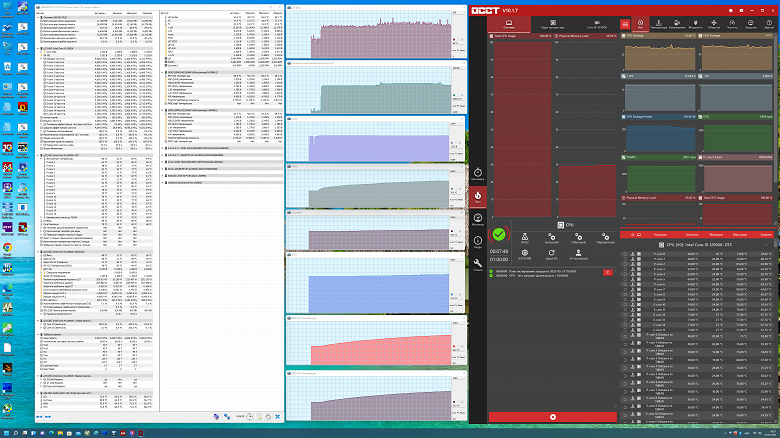Click AVX2 instruction set flask icon in OCCT
This screenshot has height=438, width=780.
tap(525, 238)
